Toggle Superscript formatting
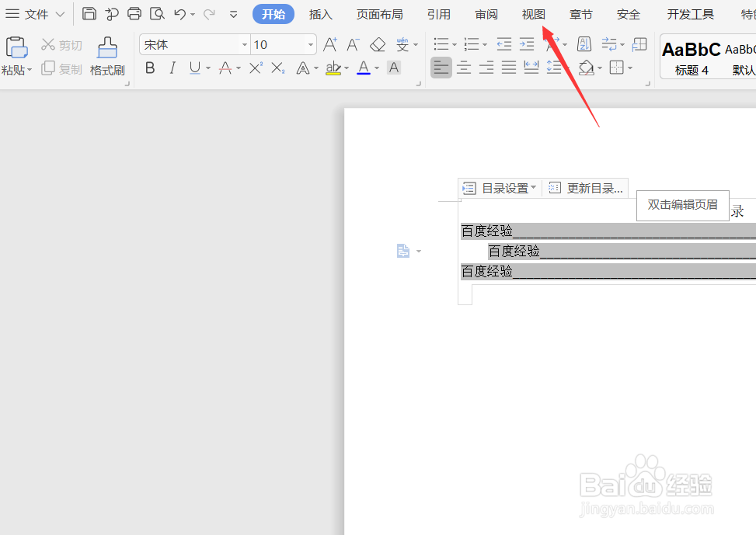The height and width of the screenshot is (535, 756). pyautogui.click(x=256, y=68)
